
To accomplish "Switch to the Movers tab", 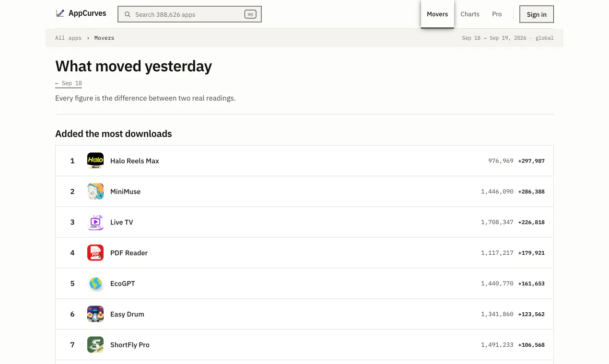I will (437, 14).
